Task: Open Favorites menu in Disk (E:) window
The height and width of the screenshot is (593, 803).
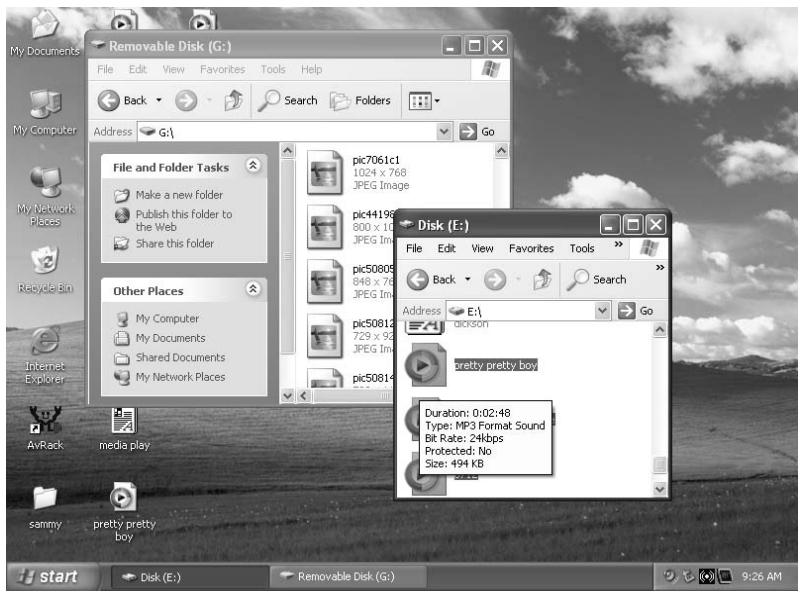Action: 531,248
